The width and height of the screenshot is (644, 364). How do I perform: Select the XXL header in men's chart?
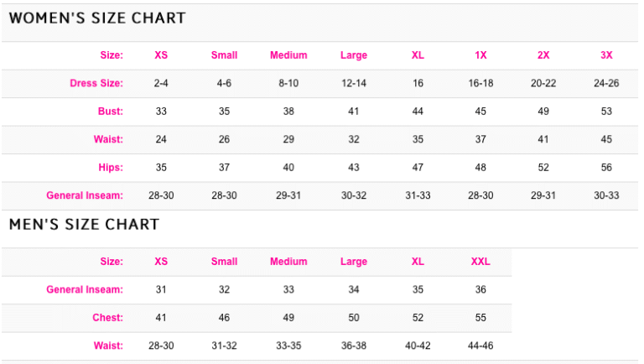480,262
